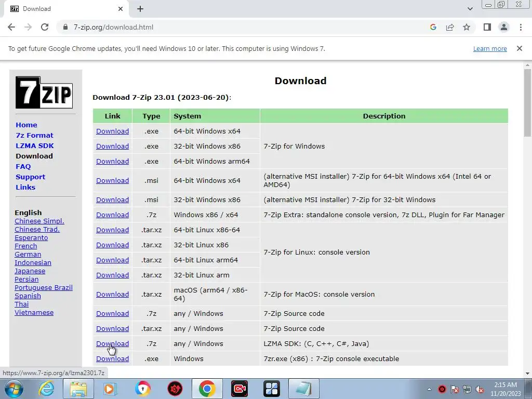This screenshot has height=399, width=532.
Task: Show hidden system tray icons
Action: [429, 389]
